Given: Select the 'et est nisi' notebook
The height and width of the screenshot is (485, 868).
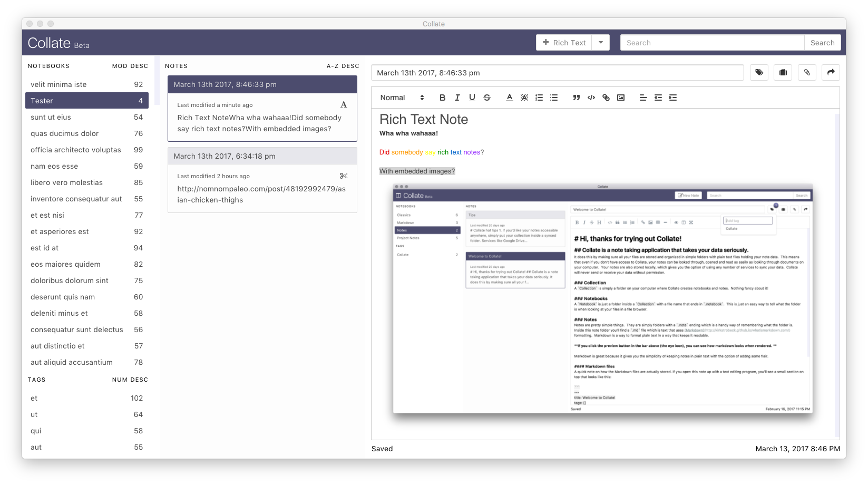Looking at the screenshot, I should pos(87,215).
